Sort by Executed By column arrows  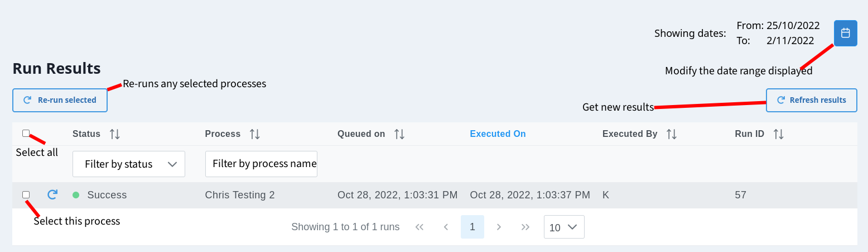pyautogui.click(x=672, y=134)
